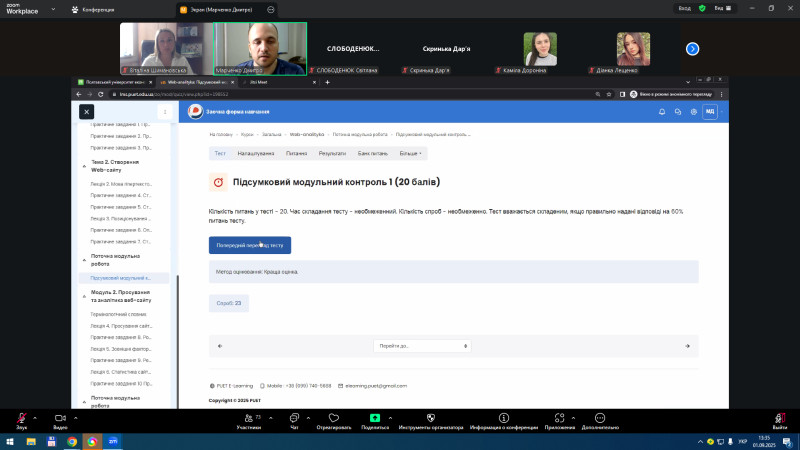
Task: Unmute microphone in Zoom toolbar
Action: click(x=21, y=417)
